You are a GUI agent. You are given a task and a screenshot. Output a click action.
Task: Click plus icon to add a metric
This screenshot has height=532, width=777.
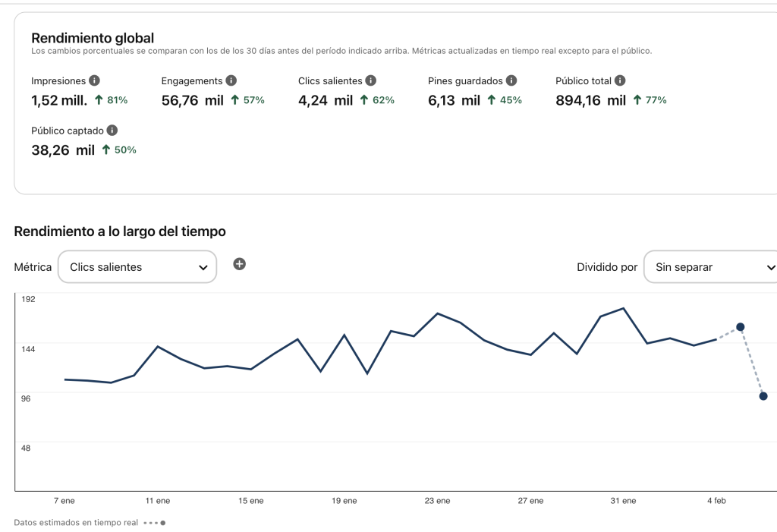click(x=239, y=264)
